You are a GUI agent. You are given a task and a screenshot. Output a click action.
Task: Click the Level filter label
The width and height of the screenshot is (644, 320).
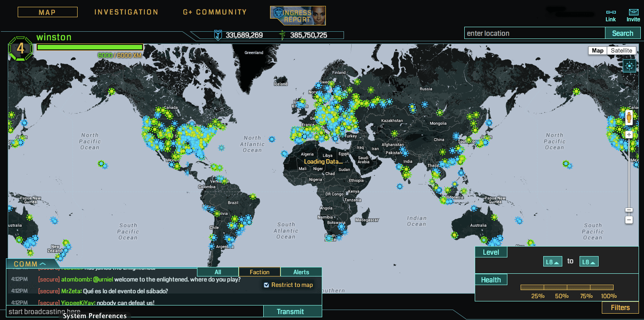[491, 252]
